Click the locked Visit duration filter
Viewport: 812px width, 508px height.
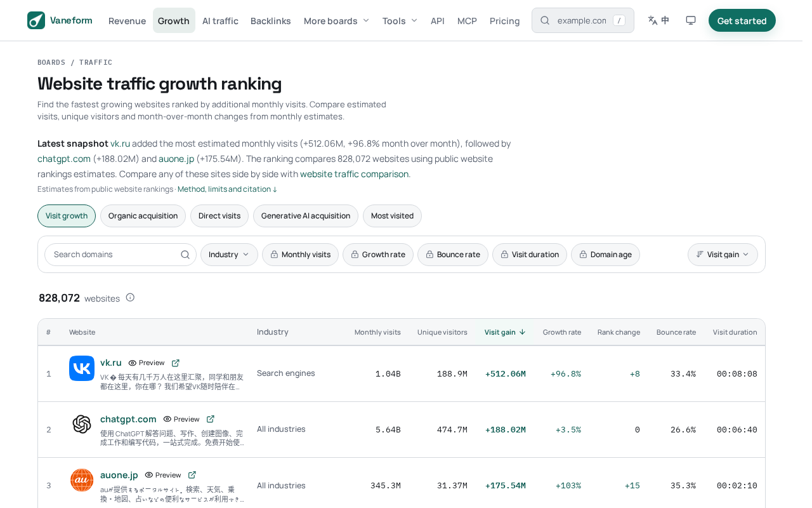tap(530, 255)
